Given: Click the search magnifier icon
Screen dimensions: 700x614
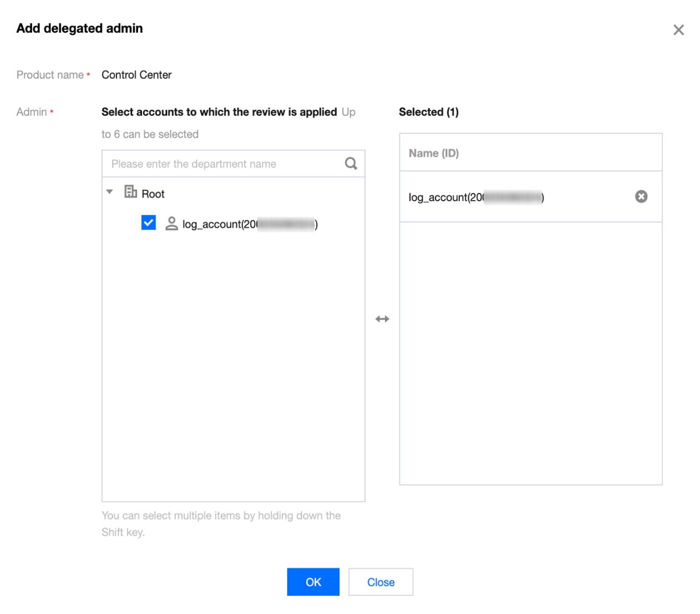Looking at the screenshot, I should pyautogui.click(x=351, y=164).
